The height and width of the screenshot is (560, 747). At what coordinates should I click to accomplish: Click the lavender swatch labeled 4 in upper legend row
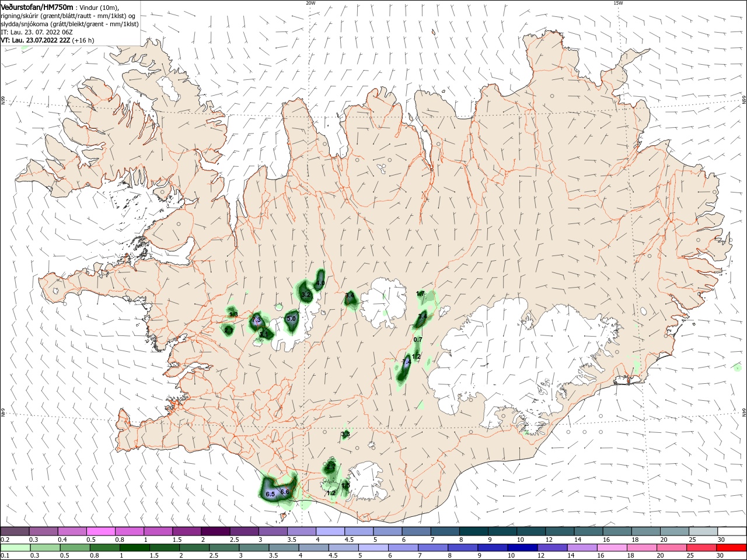pos(330,531)
